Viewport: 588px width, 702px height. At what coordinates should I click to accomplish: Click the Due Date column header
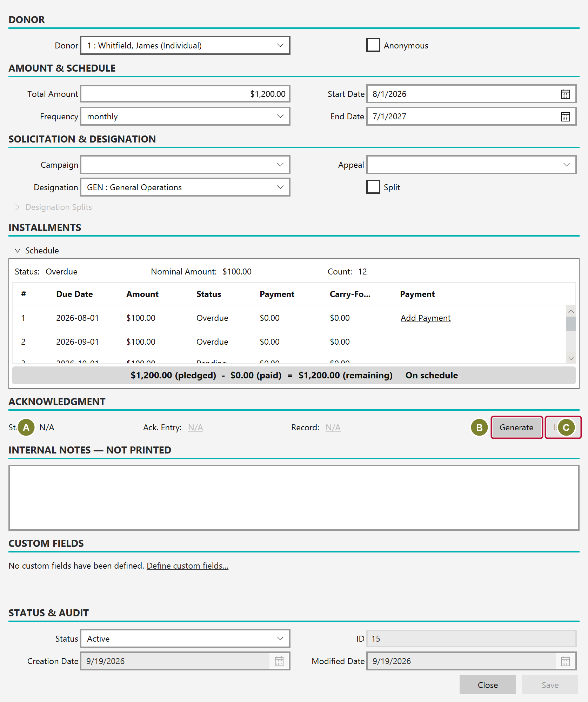click(74, 294)
